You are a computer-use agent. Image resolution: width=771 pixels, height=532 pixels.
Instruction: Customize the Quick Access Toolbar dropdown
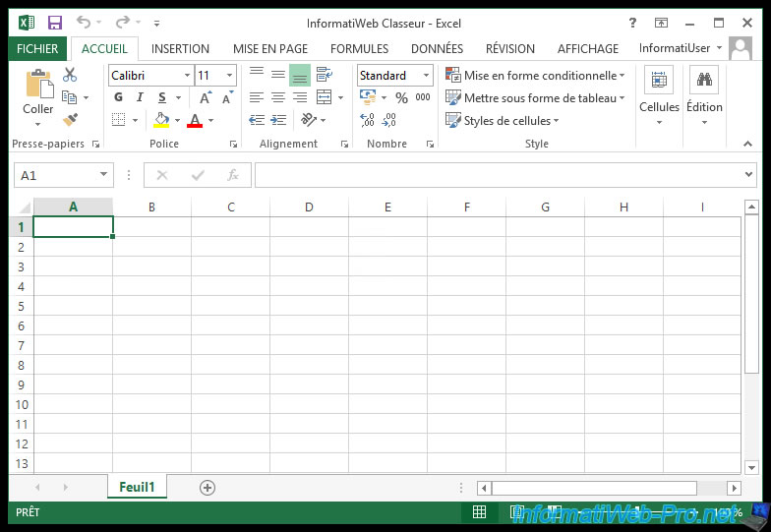[157, 23]
